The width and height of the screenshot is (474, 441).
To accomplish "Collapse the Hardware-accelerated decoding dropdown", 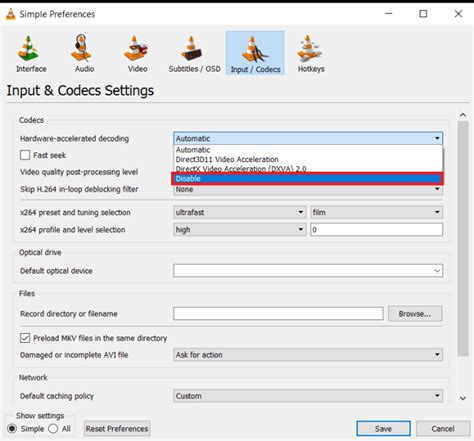I will [x=308, y=138].
